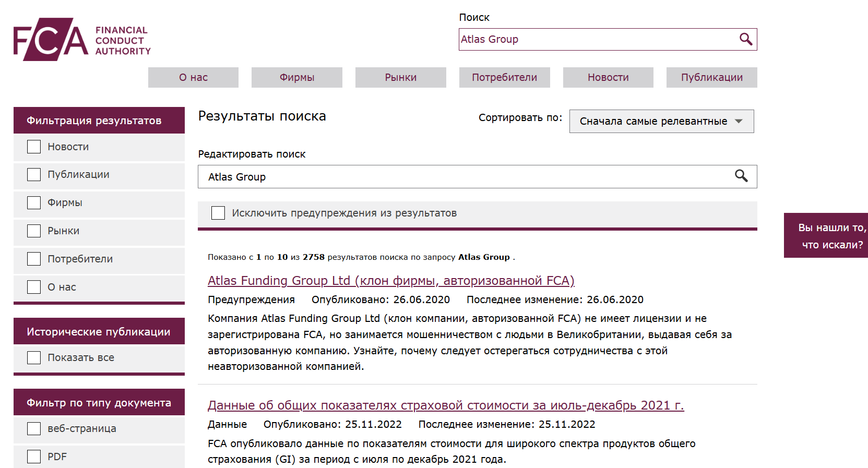Toggle the Потребители filter checkbox
The height and width of the screenshot is (468, 868).
click(34, 259)
